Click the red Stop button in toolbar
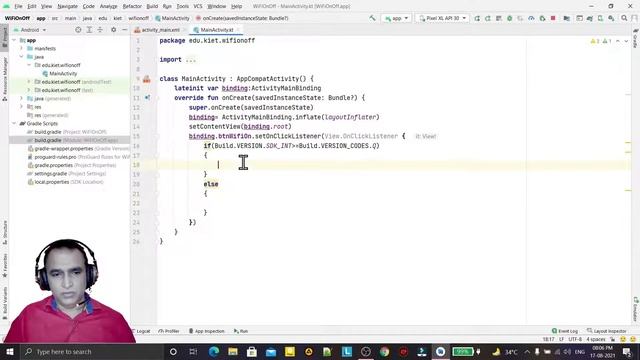The height and width of the screenshot is (360, 640). click(553, 18)
